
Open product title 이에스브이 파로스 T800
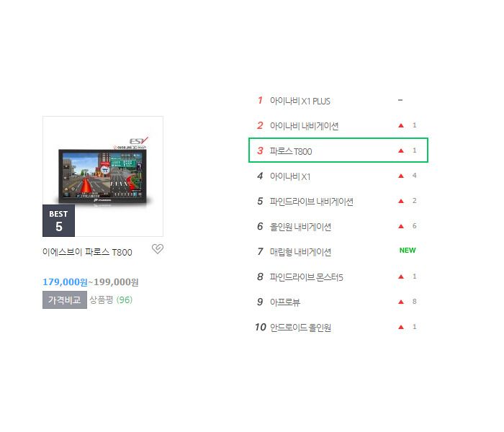pos(87,252)
